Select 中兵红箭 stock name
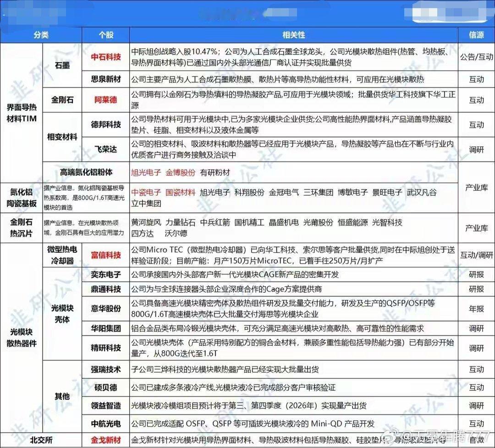 215,223
